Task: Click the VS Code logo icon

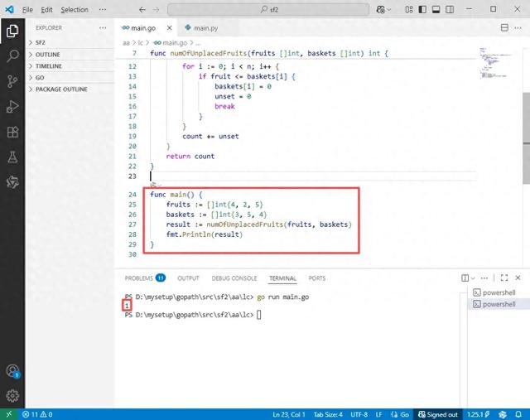Action: coord(9,9)
